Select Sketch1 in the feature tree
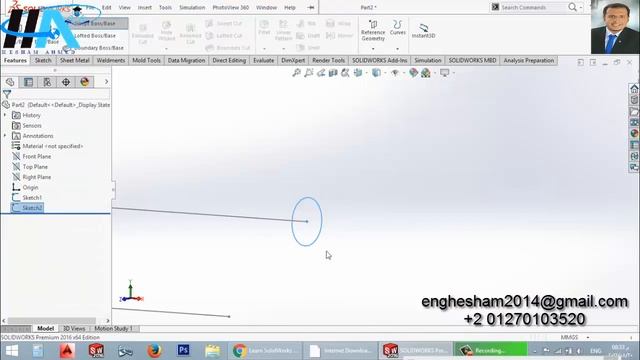The image size is (640, 360). [27, 198]
